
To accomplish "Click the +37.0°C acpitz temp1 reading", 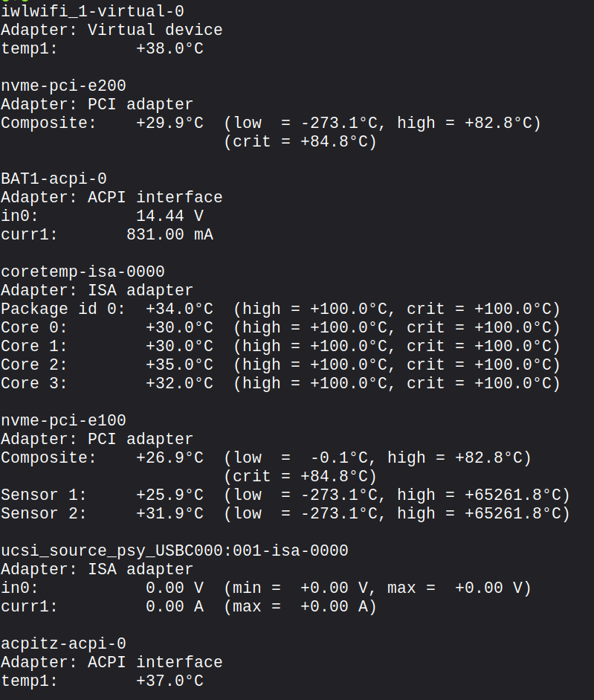I will click(x=170, y=681).
